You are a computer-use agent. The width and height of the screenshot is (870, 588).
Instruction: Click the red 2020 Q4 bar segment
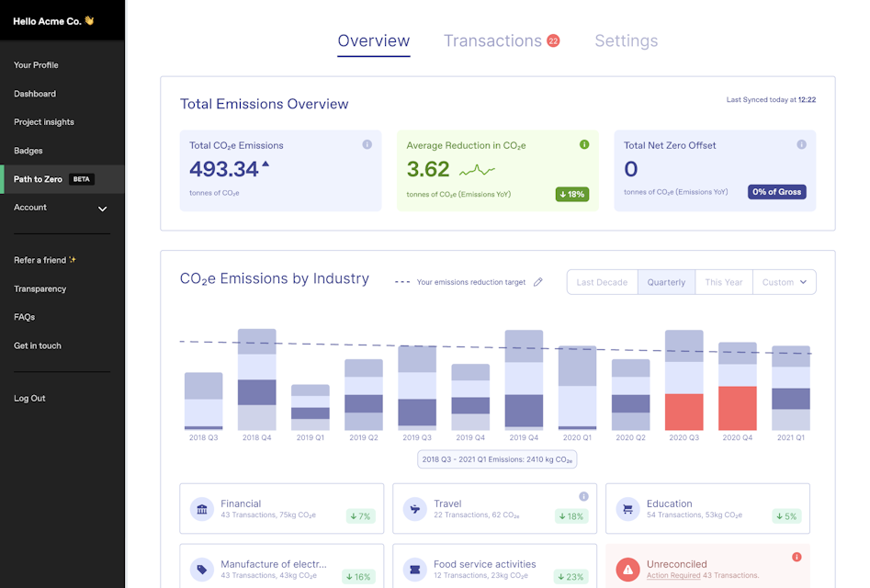(737, 408)
